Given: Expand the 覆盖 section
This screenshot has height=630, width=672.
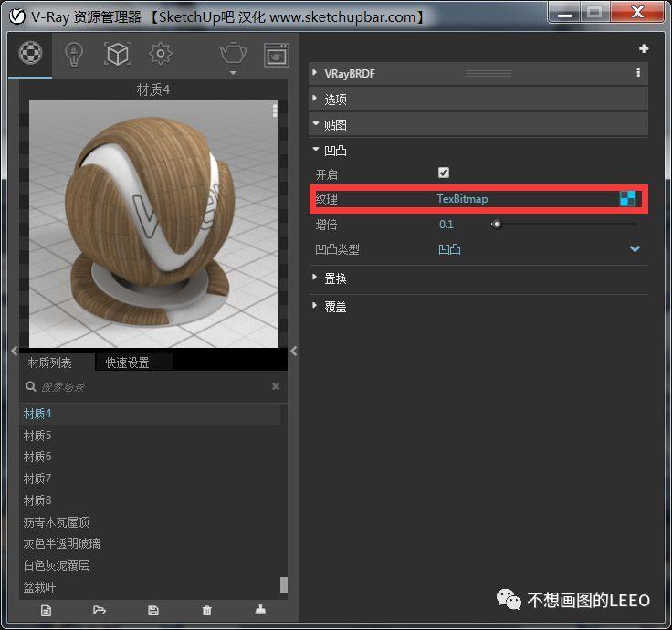Looking at the screenshot, I should 315,306.
